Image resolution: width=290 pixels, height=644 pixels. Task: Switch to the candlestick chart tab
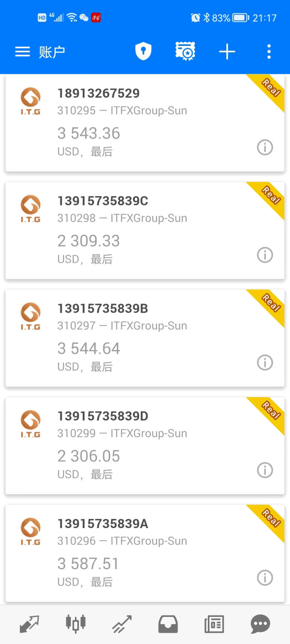tap(75, 624)
